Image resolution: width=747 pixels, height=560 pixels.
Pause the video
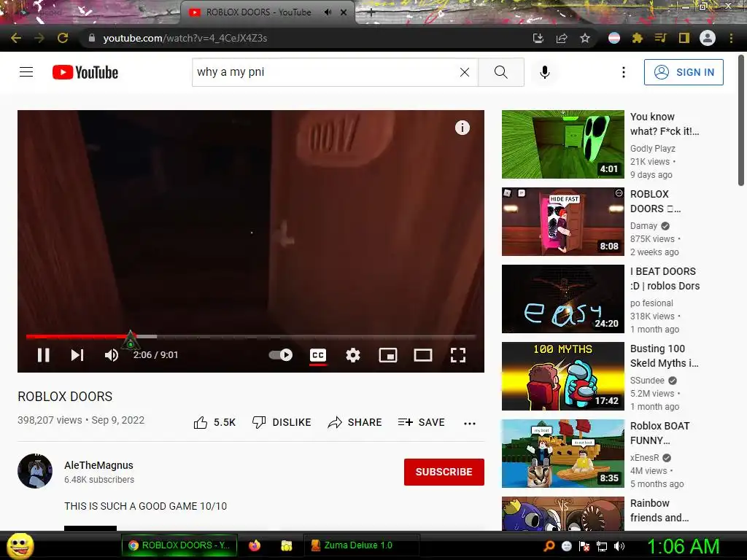coord(43,355)
